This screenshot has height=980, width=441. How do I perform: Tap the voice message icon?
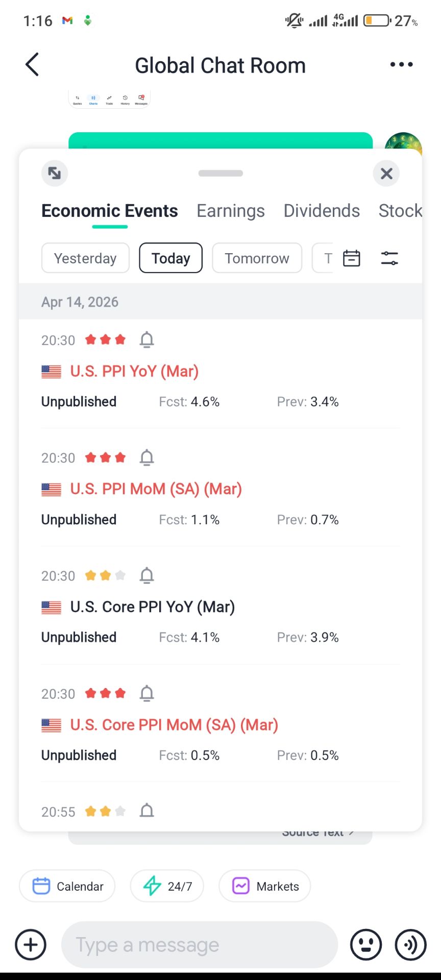point(410,945)
